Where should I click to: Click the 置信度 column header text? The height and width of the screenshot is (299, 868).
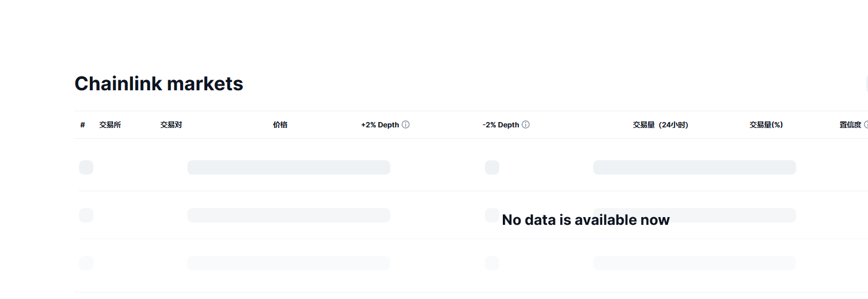click(x=850, y=125)
